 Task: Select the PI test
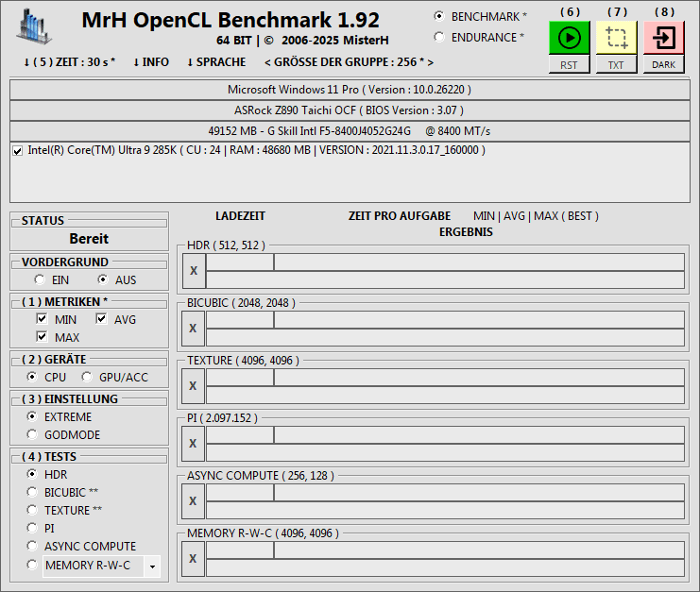(x=32, y=528)
